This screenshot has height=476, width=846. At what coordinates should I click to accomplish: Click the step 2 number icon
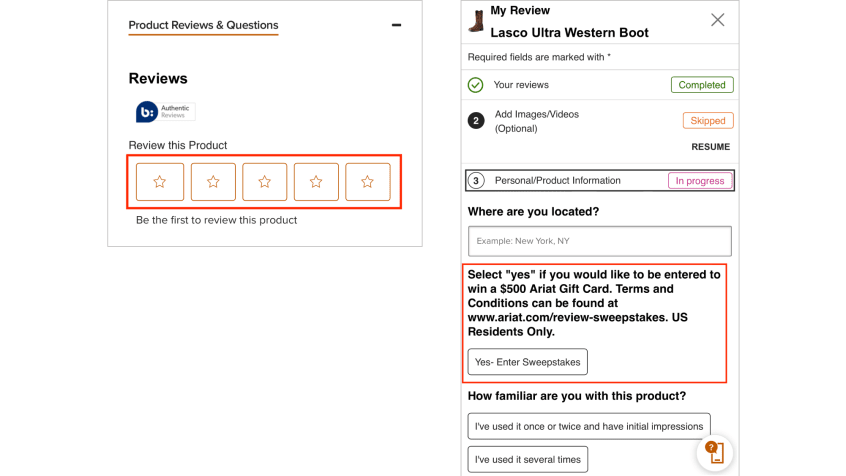click(475, 121)
